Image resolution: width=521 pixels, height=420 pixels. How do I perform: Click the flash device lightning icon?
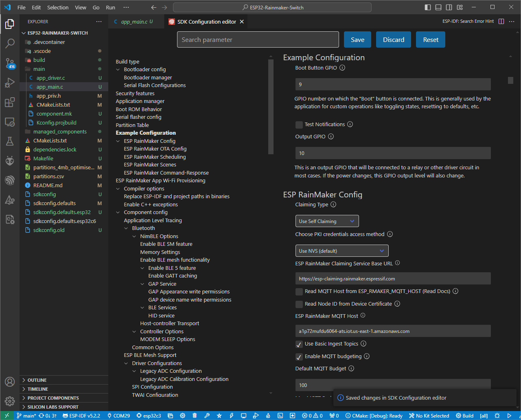click(231, 416)
